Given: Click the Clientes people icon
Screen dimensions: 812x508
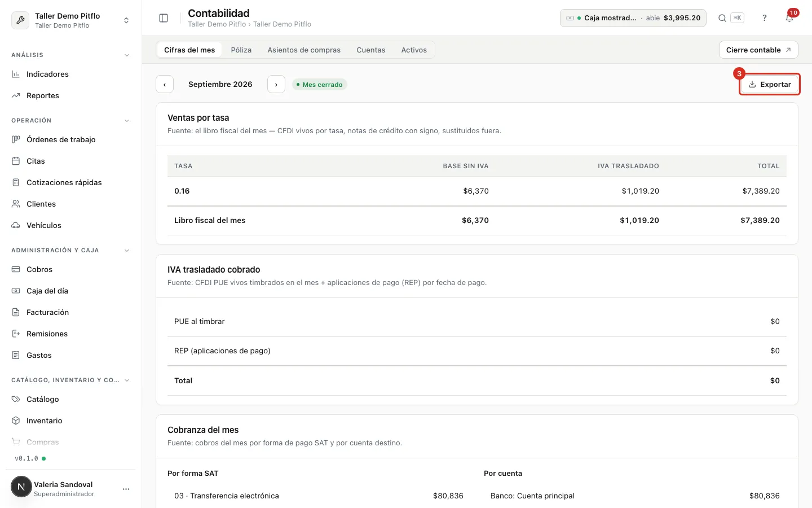Looking at the screenshot, I should coord(16,204).
